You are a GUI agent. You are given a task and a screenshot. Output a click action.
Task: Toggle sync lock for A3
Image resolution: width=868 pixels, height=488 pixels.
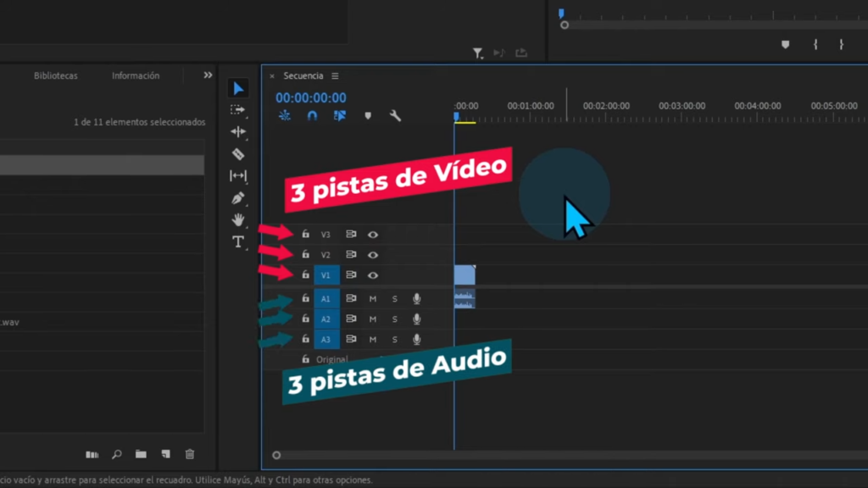(351, 339)
